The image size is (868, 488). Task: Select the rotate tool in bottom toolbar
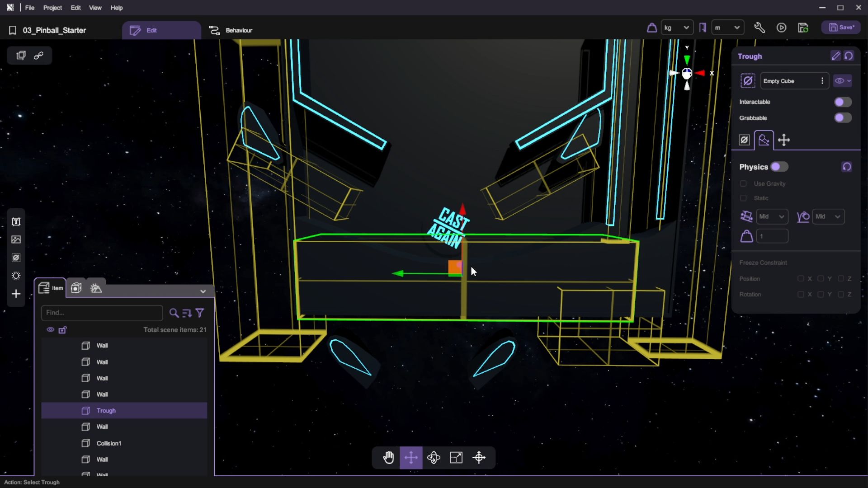pyautogui.click(x=434, y=458)
